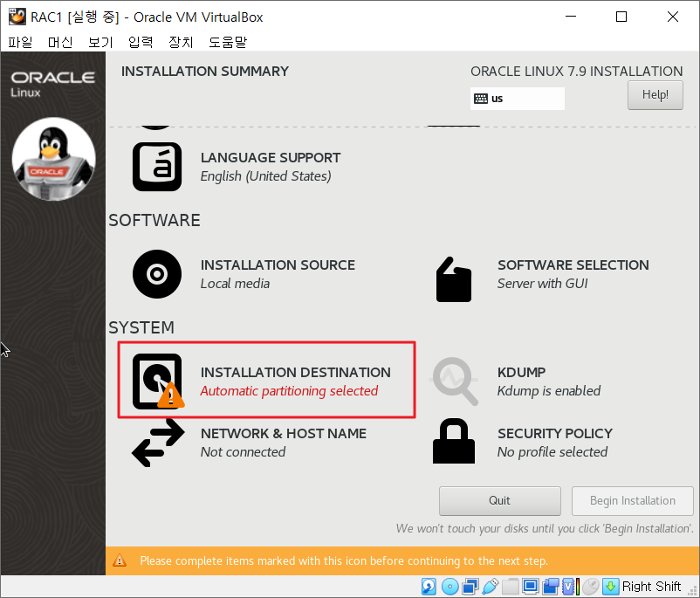
Task: Click the network adapters status icon
Action: pos(470,587)
